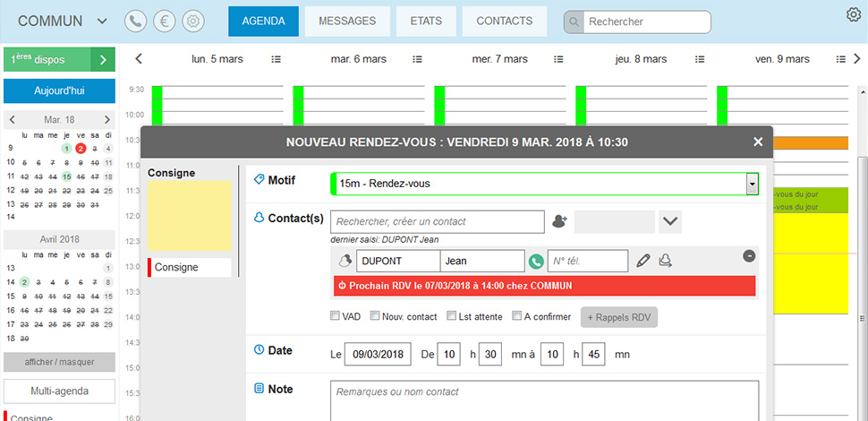This screenshot has height=421, width=868.
Task: Show next month in mini calendar
Action: coord(107,120)
